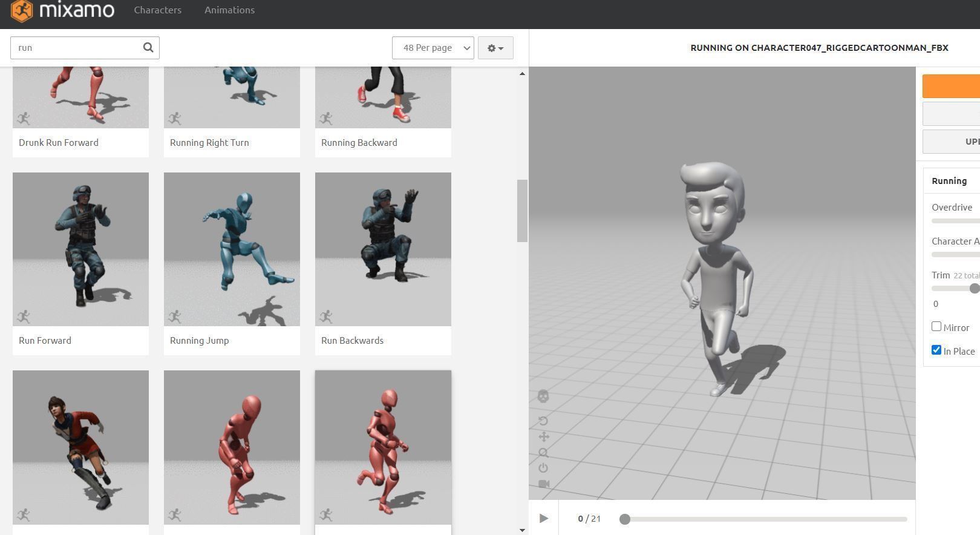
Task: Click the Running on Character047 title text
Action: tap(819, 48)
